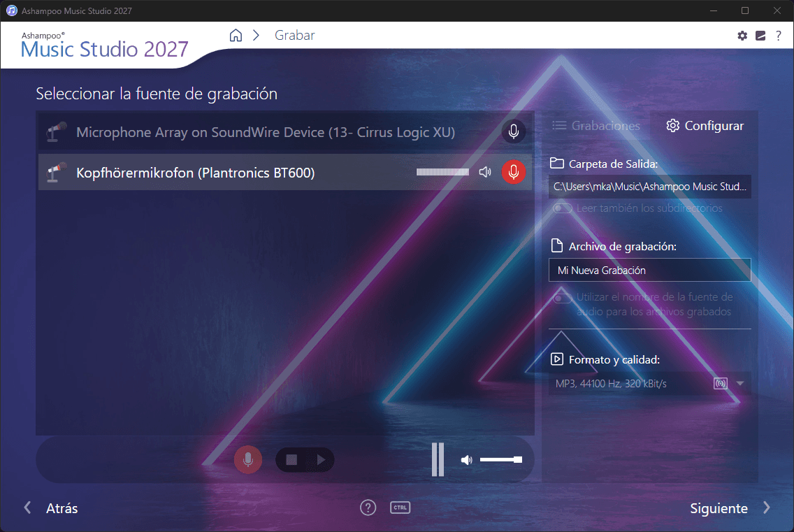
Task: Open help question mark in top bar
Action: (x=779, y=36)
